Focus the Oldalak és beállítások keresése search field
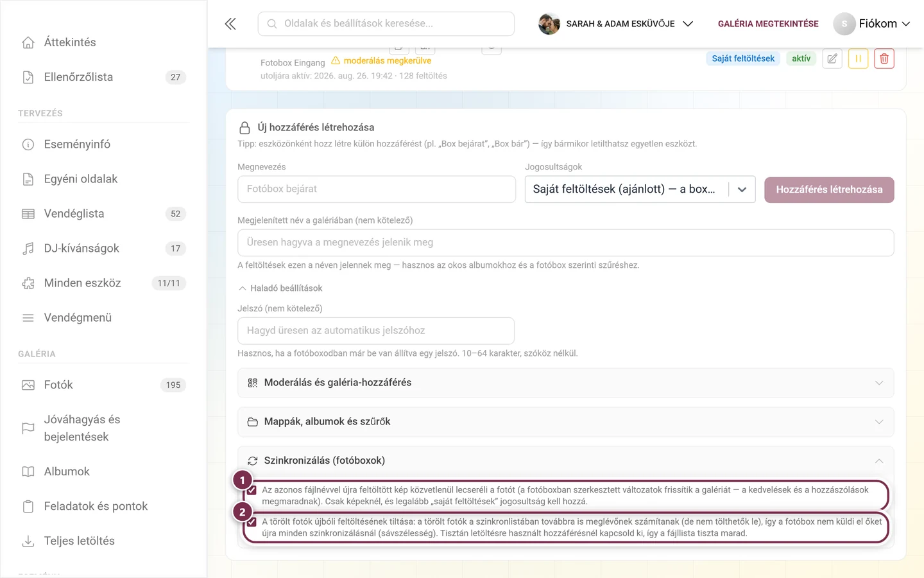 pyautogui.click(x=386, y=24)
